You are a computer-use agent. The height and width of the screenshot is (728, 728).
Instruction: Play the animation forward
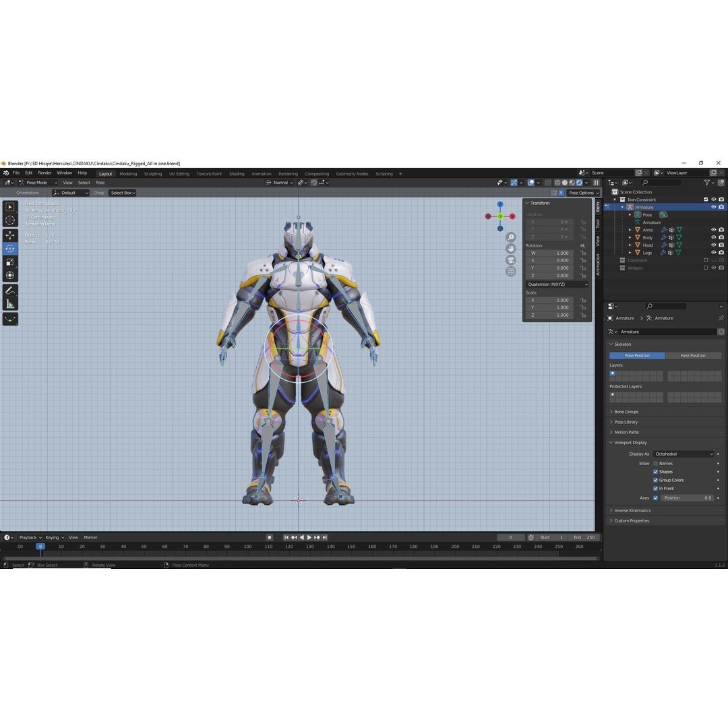(x=309, y=537)
